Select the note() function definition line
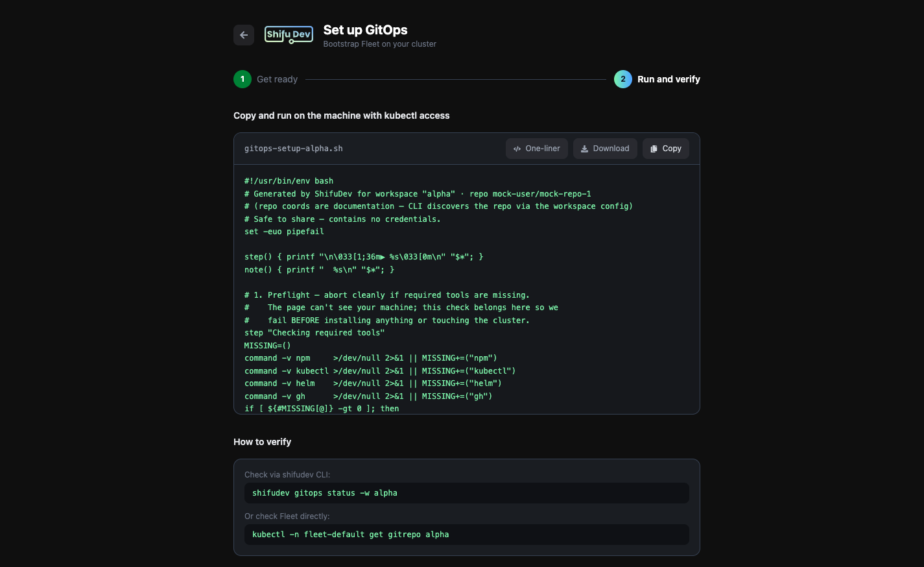The height and width of the screenshot is (567, 924). pyautogui.click(x=319, y=270)
